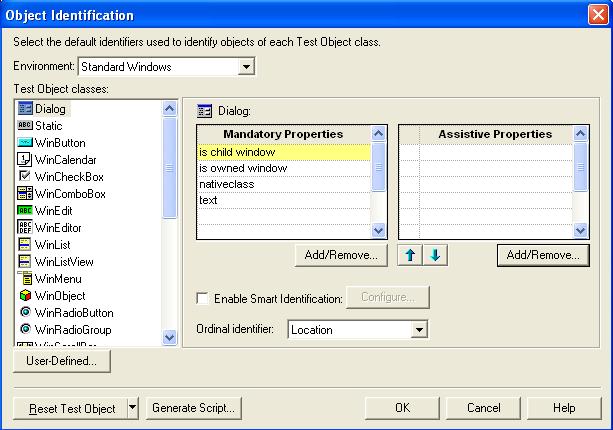This screenshot has height=430, width=613.
Task: Click Mandatory Properties scroll down arrow
Action: click(x=378, y=230)
